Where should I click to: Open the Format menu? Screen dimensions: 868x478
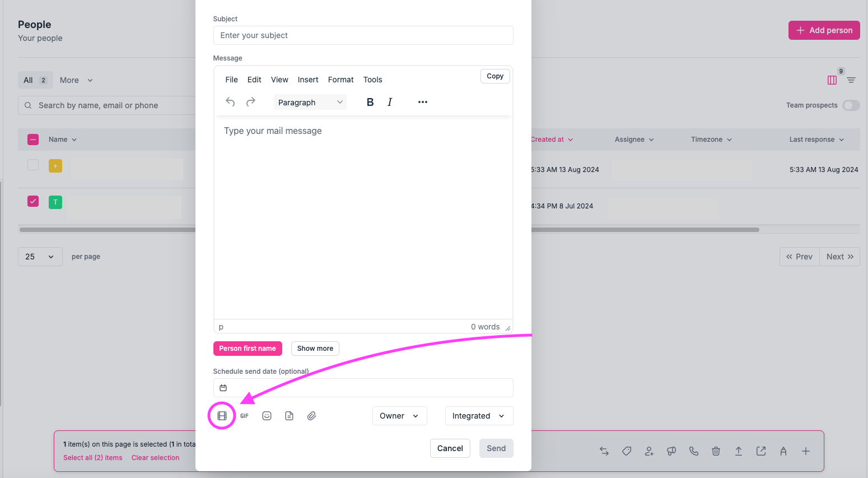click(340, 80)
